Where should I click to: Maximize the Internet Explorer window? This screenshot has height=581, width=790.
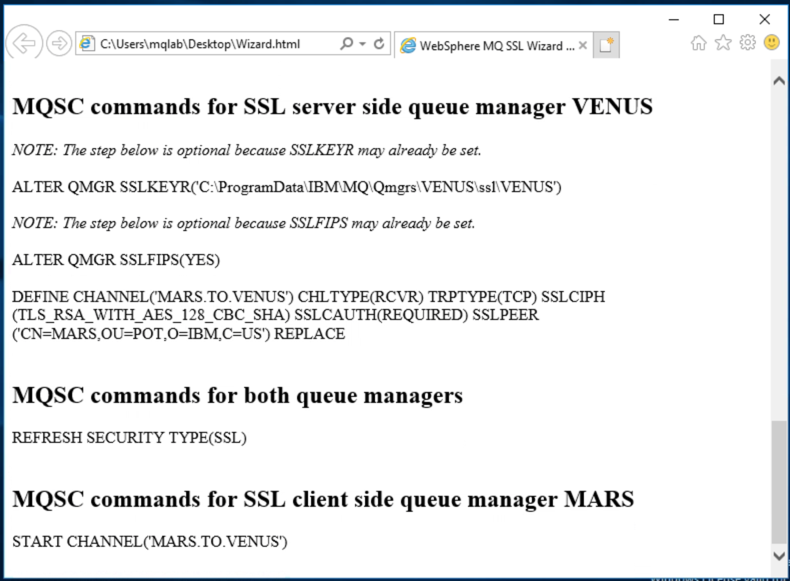point(719,20)
